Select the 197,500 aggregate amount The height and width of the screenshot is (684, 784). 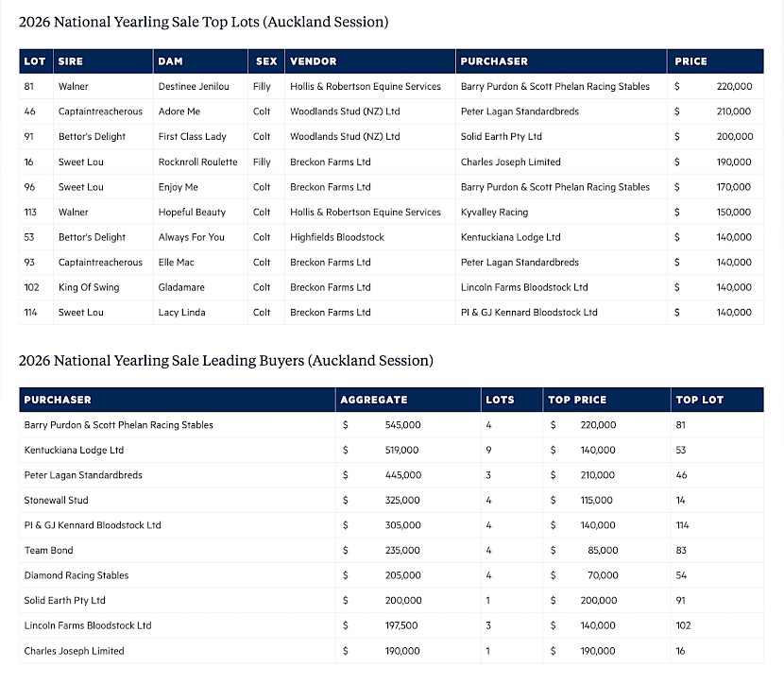point(402,625)
